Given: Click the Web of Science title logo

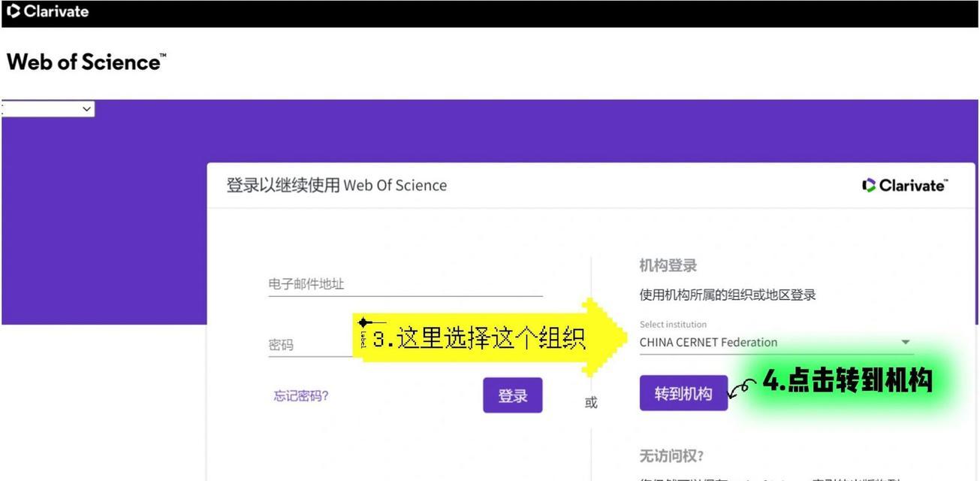Looking at the screenshot, I should click(86, 62).
